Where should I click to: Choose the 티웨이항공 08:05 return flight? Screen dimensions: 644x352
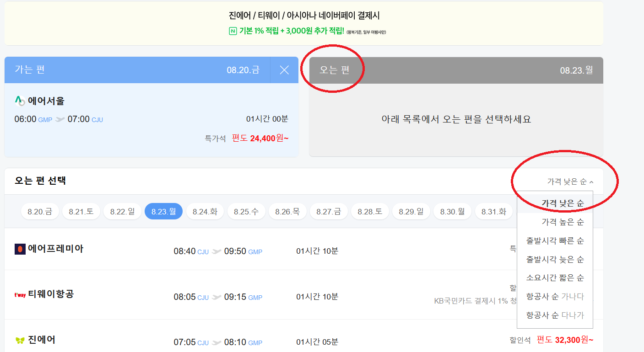pos(304,294)
